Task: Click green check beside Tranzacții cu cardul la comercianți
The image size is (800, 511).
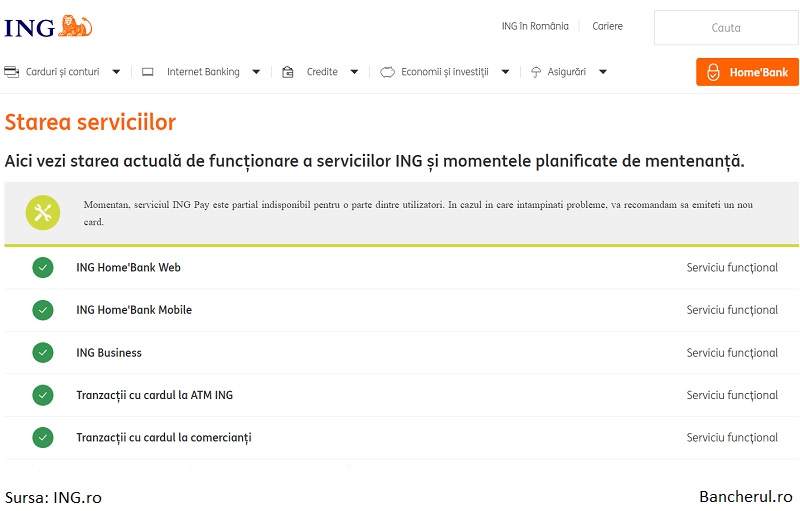Action: pyautogui.click(x=43, y=438)
